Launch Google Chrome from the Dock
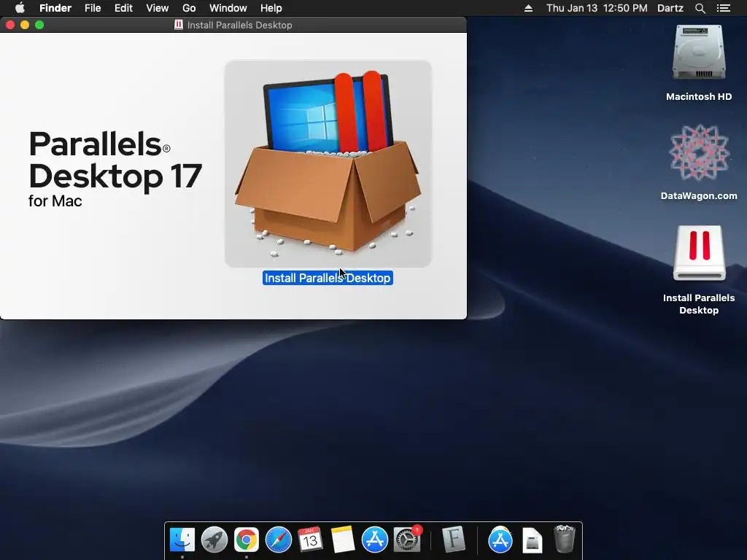The width and height of the screenshot is (747, 560). click(247, 540)
